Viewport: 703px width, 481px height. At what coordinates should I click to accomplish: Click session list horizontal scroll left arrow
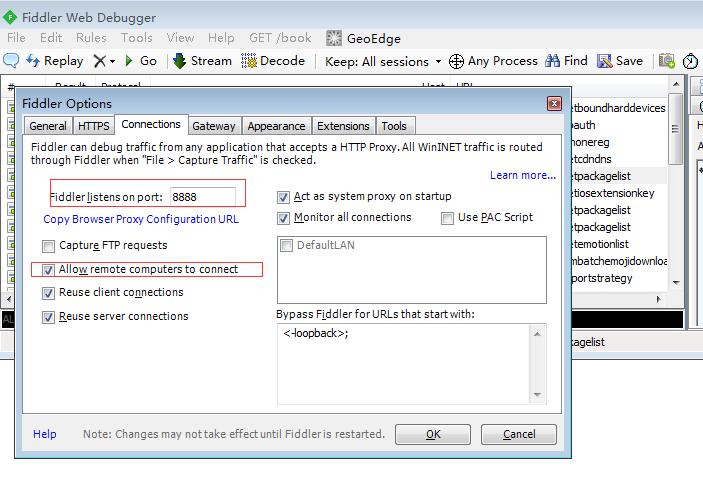tap(9, 299)
